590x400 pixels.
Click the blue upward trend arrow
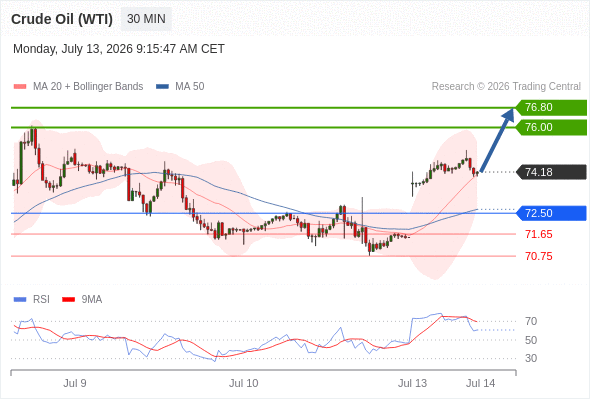[x=497, y=140]
